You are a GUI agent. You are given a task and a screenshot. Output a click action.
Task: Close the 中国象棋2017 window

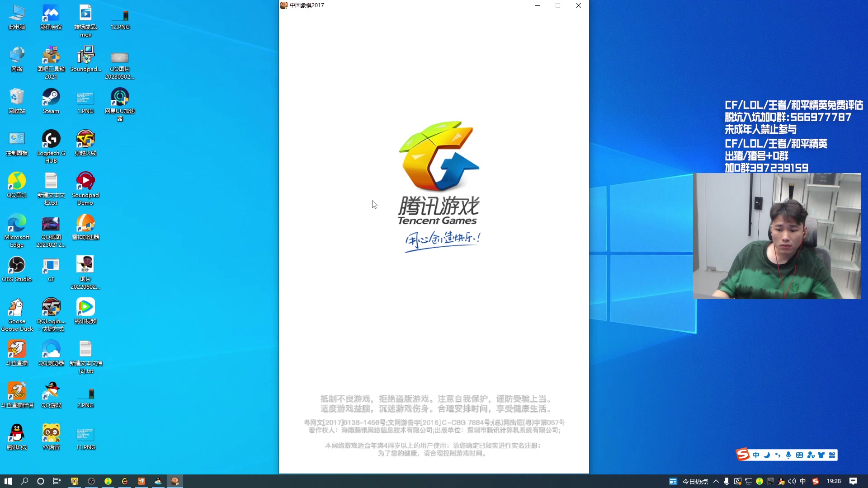(x=578, y=5)
